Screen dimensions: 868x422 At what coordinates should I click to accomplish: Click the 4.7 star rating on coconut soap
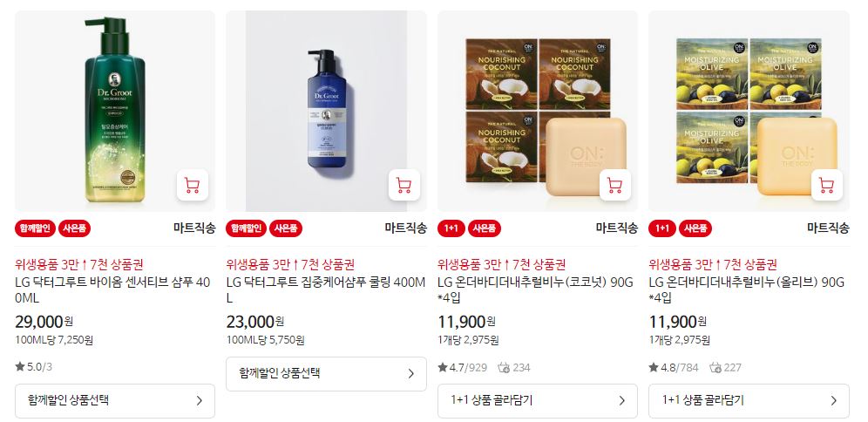click(462, 367)
